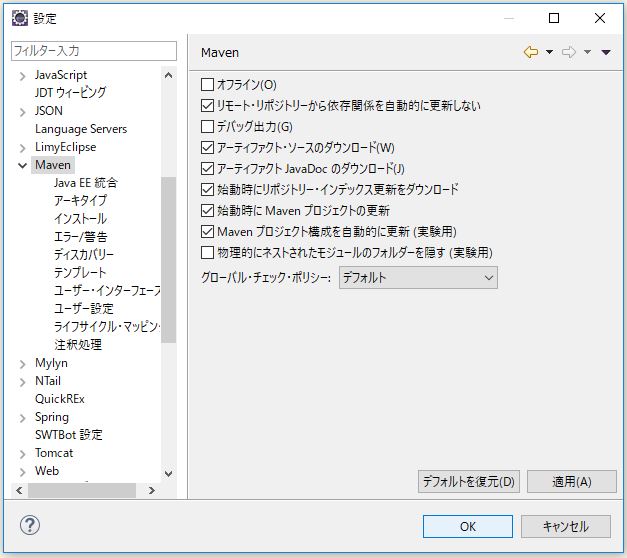Click the デフォルトを復元(D) button
627x558 pixels.
coord(469,482)
